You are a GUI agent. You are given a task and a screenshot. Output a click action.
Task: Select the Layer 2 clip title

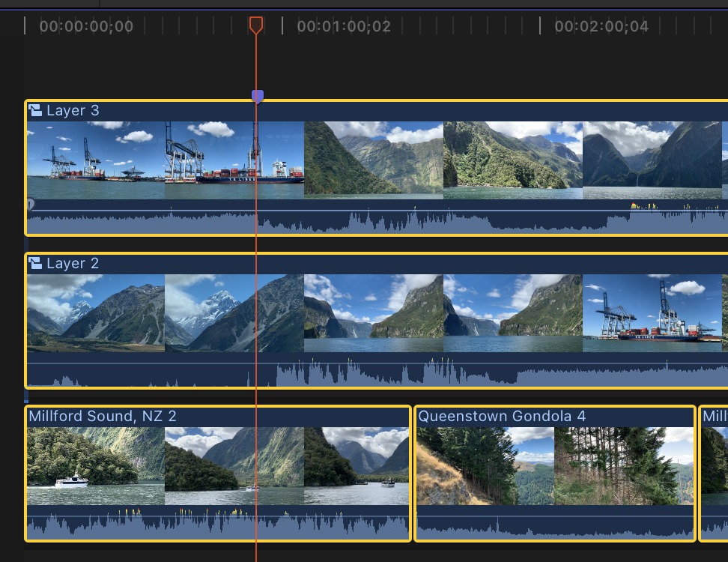pyautogui.click(x=73, y=264)
